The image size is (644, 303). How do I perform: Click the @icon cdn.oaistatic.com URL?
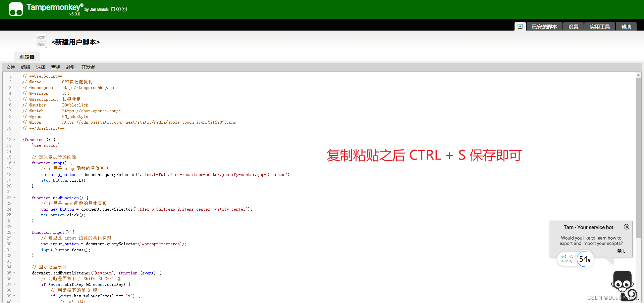149,122
